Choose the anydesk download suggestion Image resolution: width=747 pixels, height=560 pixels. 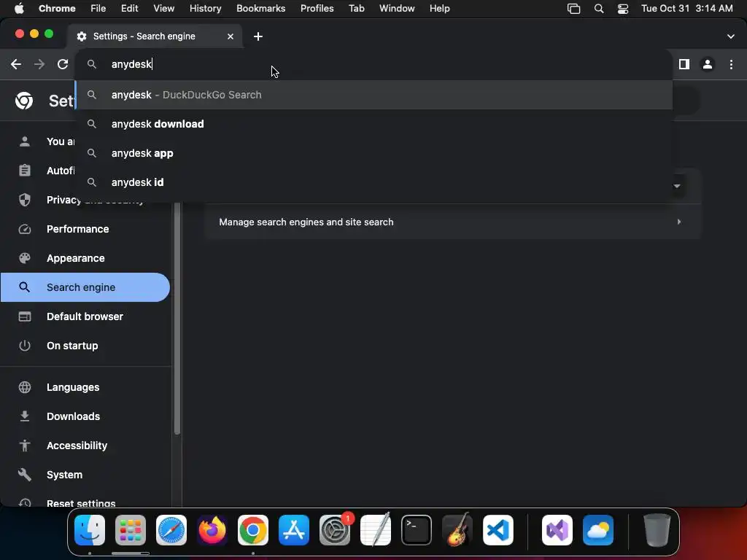[374, 124]
